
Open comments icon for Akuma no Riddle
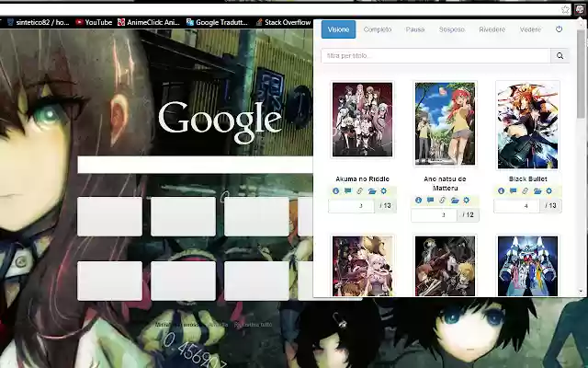(347, 191)
